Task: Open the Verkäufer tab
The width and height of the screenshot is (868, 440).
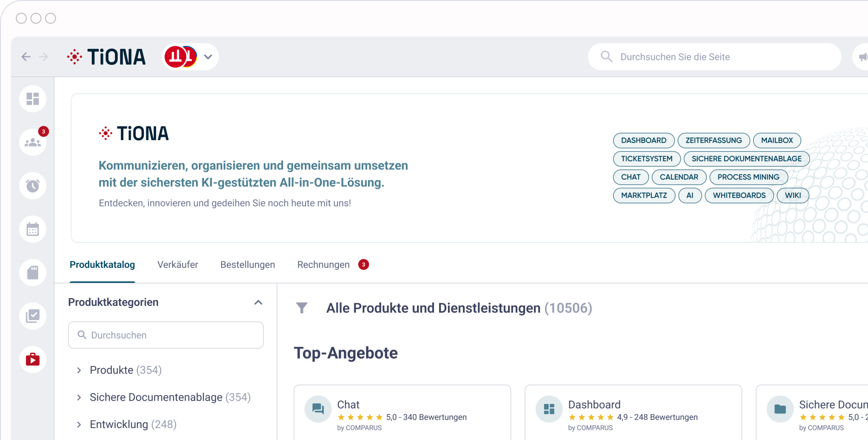Action: pos(178,265)
